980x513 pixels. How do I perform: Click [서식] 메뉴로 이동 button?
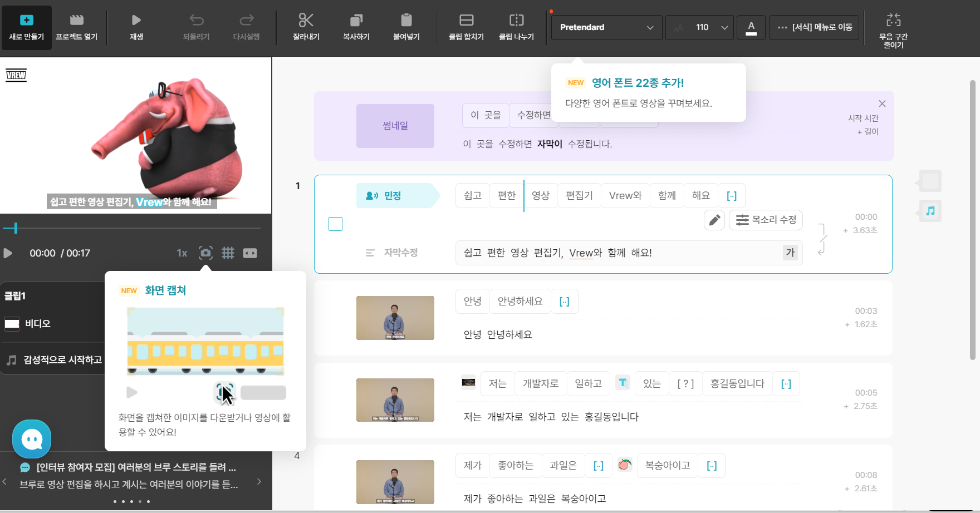tap(815, 27)
